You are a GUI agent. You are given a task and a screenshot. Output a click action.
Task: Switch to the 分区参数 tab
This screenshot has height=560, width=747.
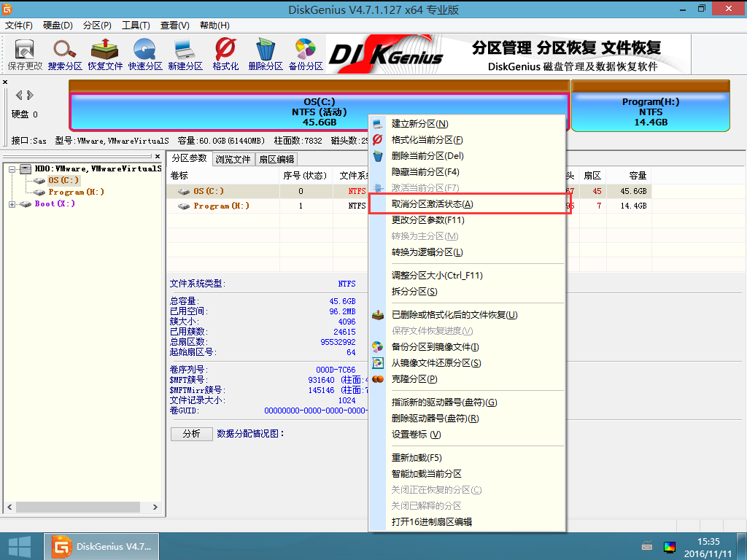coord(189,158)
